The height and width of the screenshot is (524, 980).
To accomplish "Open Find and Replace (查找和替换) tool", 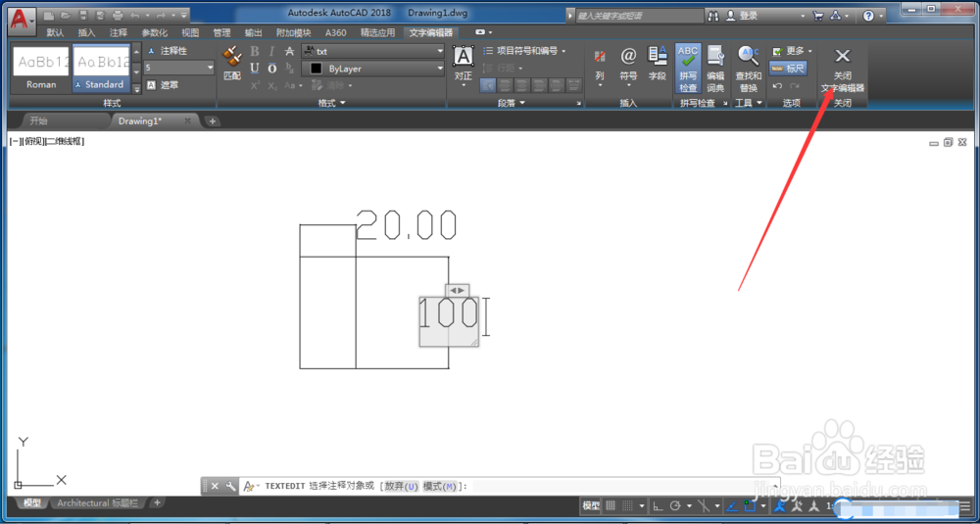I will pyautogui.click(x=749, y=69).
